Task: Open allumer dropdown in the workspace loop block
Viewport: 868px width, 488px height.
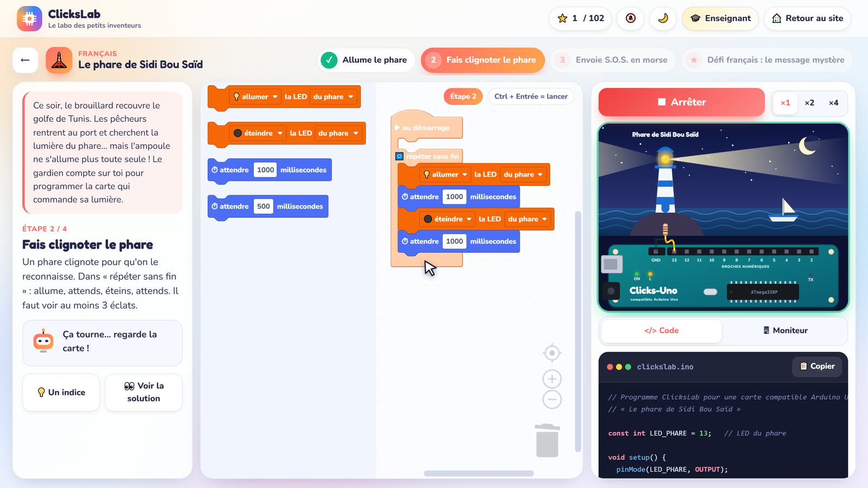Action: point(445,175)
